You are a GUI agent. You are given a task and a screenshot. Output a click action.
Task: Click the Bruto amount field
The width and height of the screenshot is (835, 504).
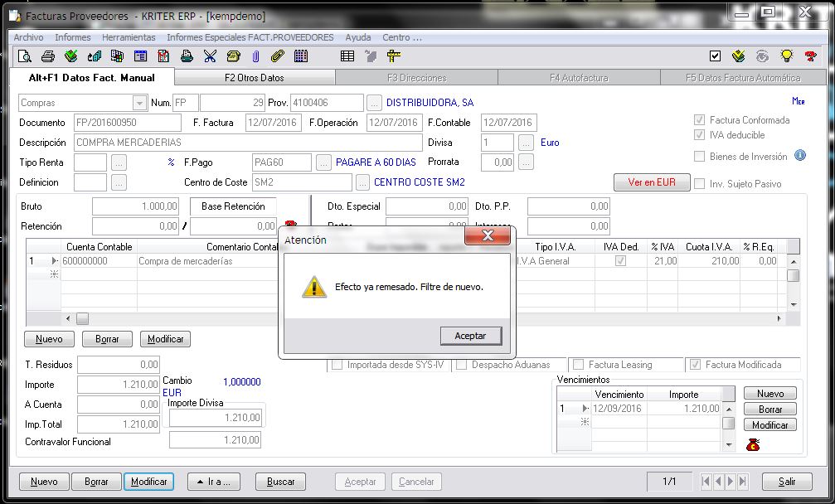[x=135, y=206]
